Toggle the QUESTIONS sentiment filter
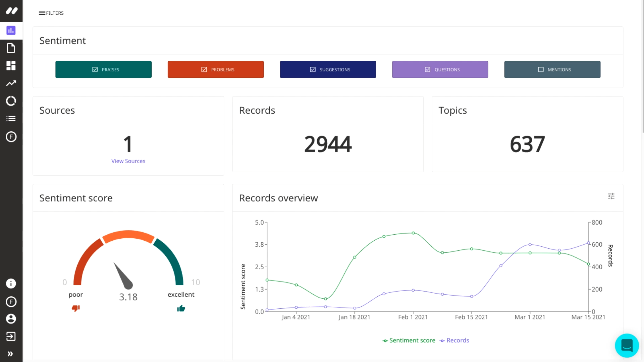This screenshot has width=644, height=362. [x=440, y=69]
